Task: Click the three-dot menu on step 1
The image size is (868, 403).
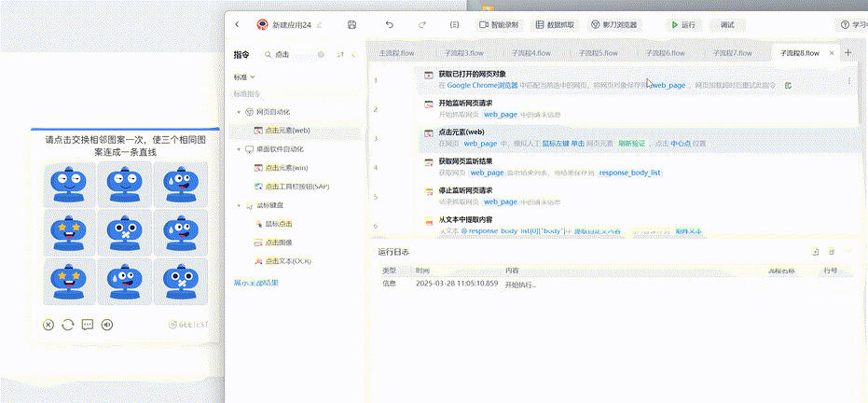Action: pyautogui.click(x=848, y=81)
